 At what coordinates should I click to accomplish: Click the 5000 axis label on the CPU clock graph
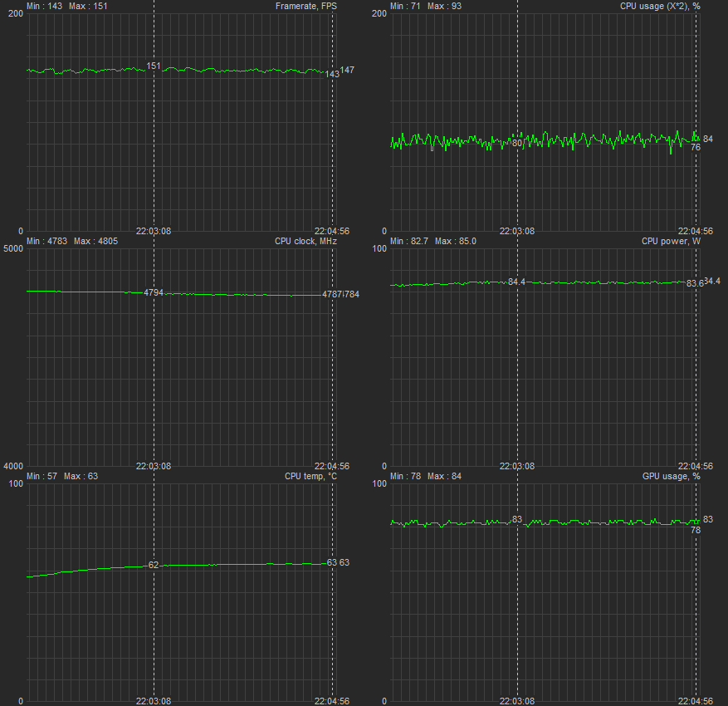(x=13, y=248)
